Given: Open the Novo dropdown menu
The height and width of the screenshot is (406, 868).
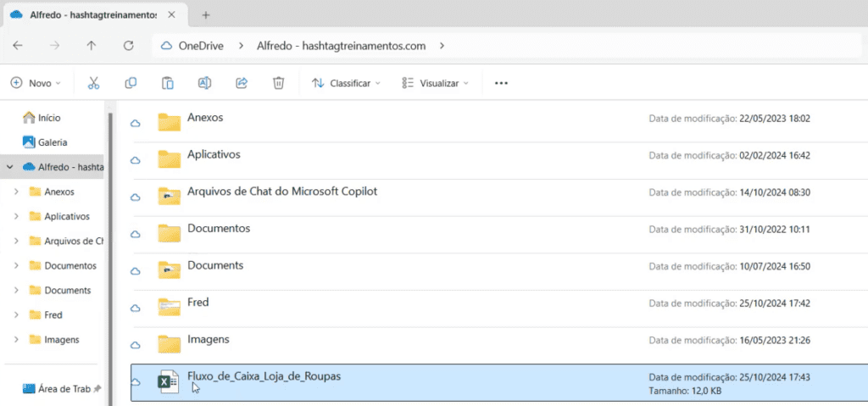Looking at the screenshot, I should [x=36, y=83].
